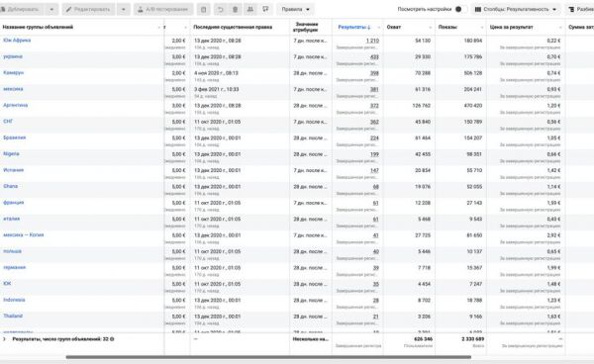Click the Значение атрибуции column header
The height and width of the screenshot is (364, 594).
click(x=305, y=27)
